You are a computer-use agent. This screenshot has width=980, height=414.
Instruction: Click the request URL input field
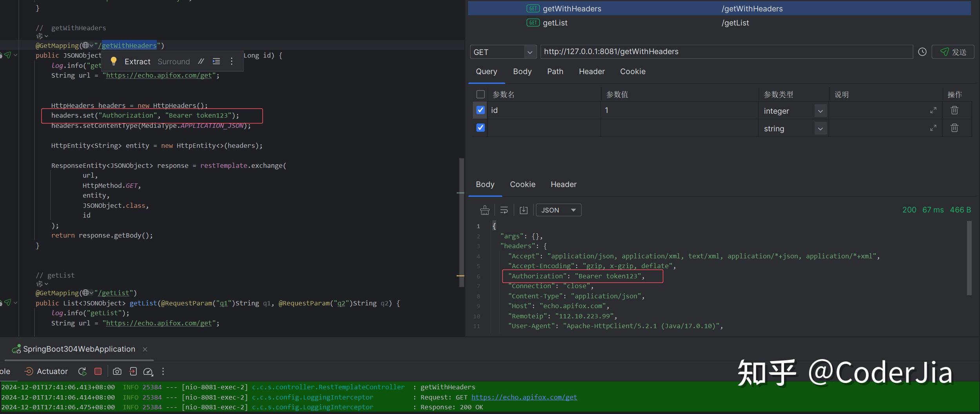tap(725, 51)
